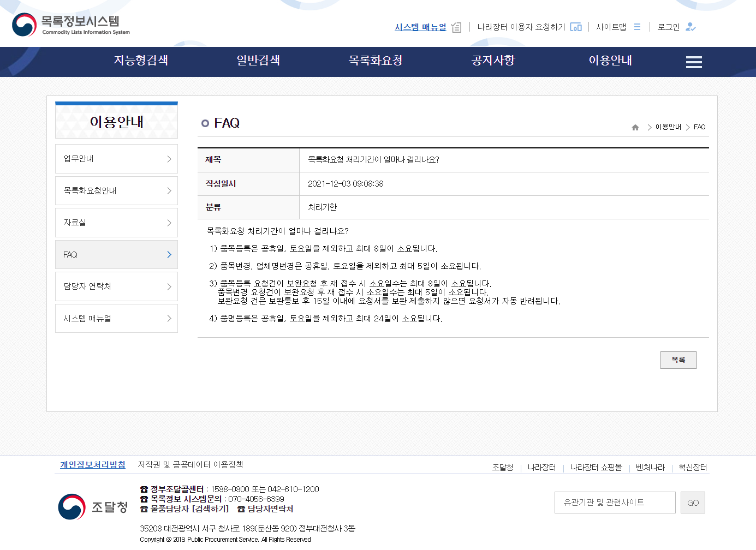756x550 pixels.
Task: Click the 나라장터 user request icon
Action: (x=576, y=27)
